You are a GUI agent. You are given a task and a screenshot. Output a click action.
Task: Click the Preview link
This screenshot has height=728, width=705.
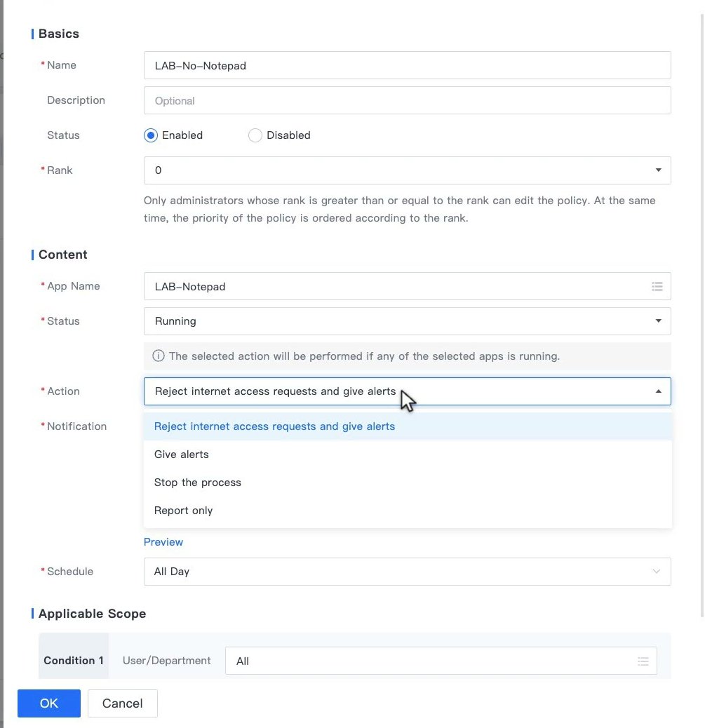click(163, 542)
